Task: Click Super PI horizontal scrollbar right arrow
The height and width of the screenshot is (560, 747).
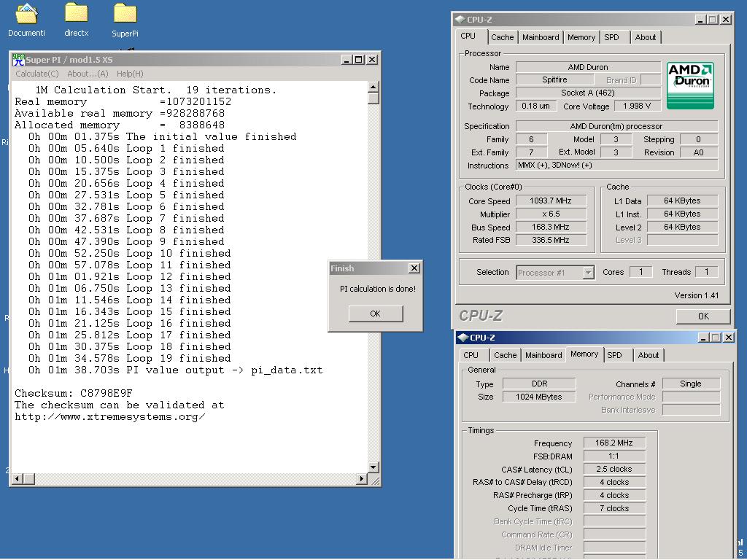Action: (362, 478)
